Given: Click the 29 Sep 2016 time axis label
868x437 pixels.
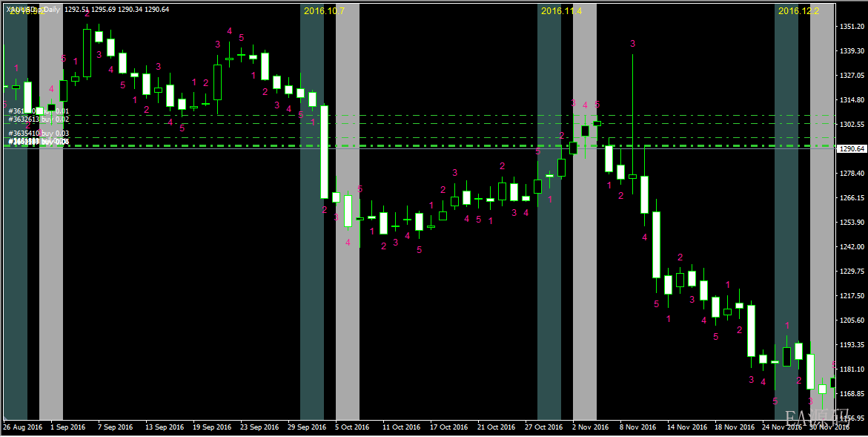Looking at the screenshot, I should point(307,427).
